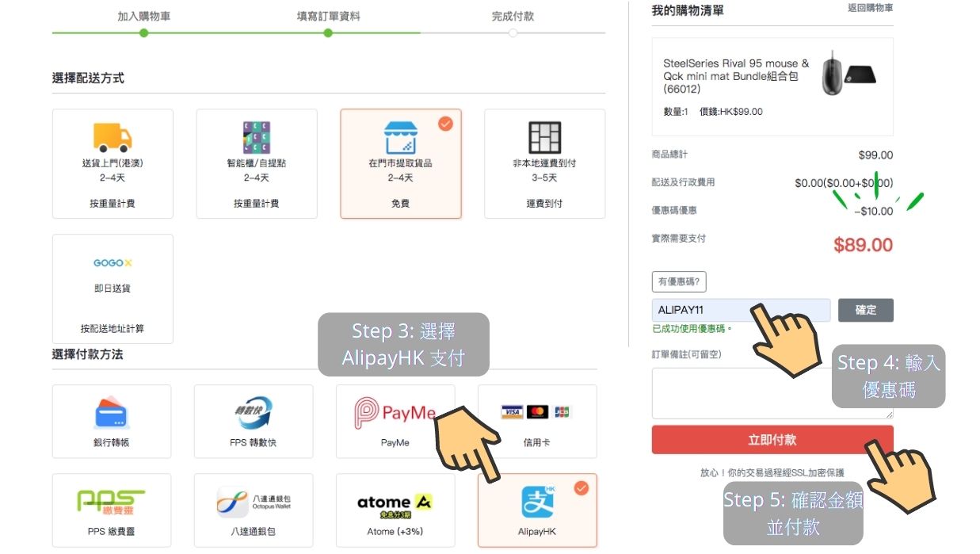Click the 完成付款 progress step
The width and height of the screenshot is (980, 554).
pyautogui.click(x=513, y=16)
